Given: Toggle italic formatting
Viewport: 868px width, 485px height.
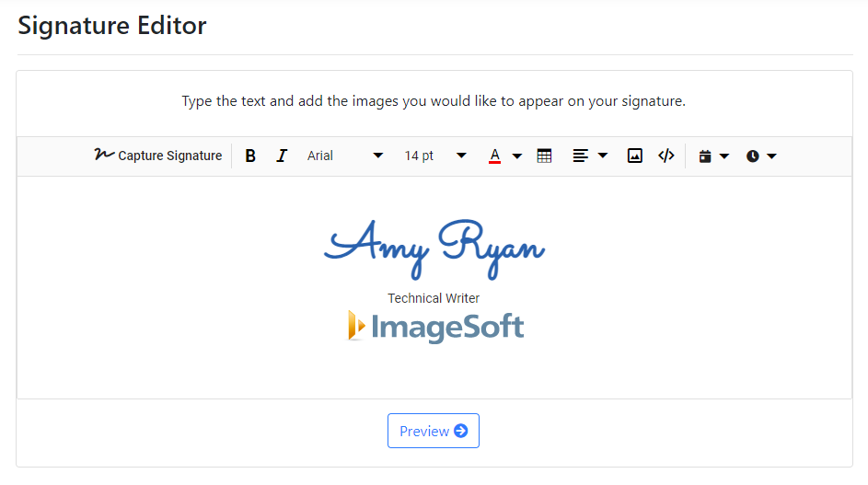Looking at the screenshot, I should [282, 156].
